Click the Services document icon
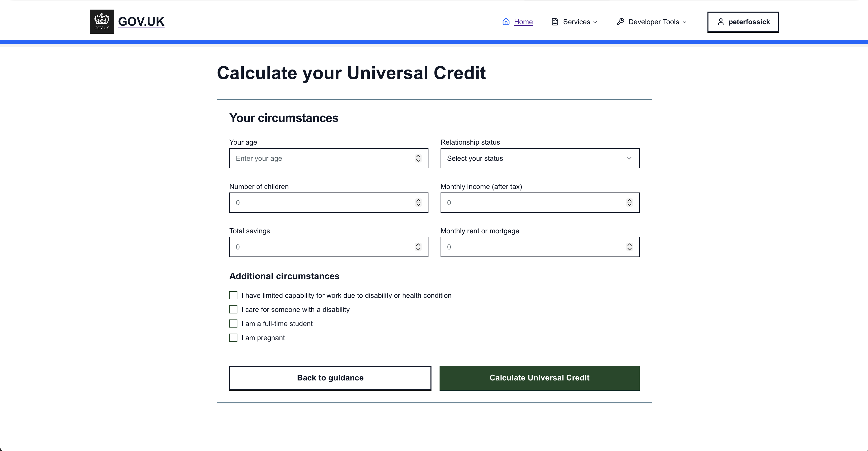Screen dimensions: 868x451 555,22
